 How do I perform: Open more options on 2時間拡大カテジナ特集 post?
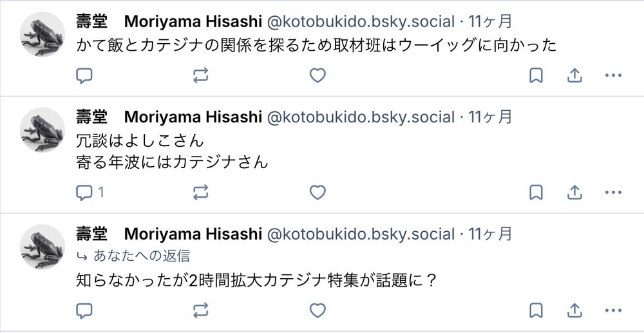point(613,311)
